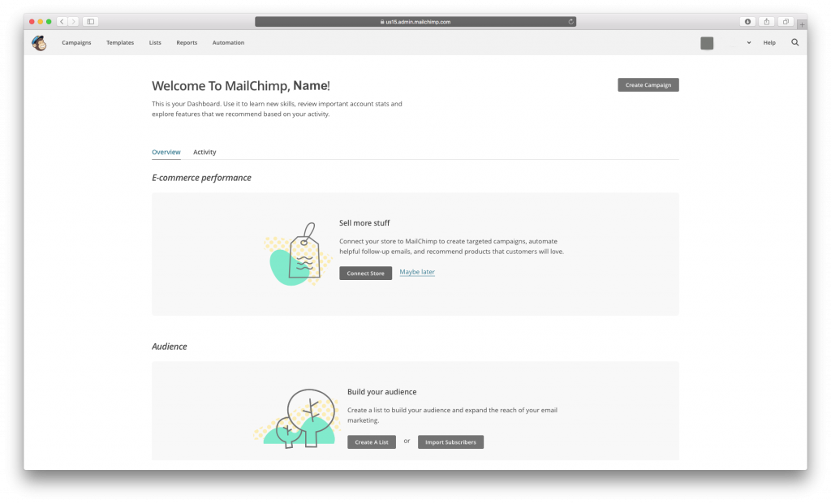Open the search magnifier icon

795,42
